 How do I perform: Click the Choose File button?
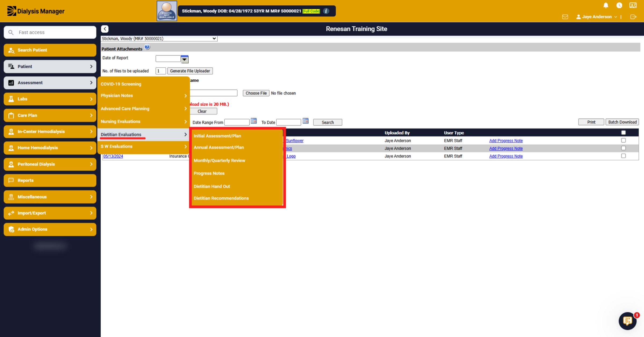click(x=256, y=93)
